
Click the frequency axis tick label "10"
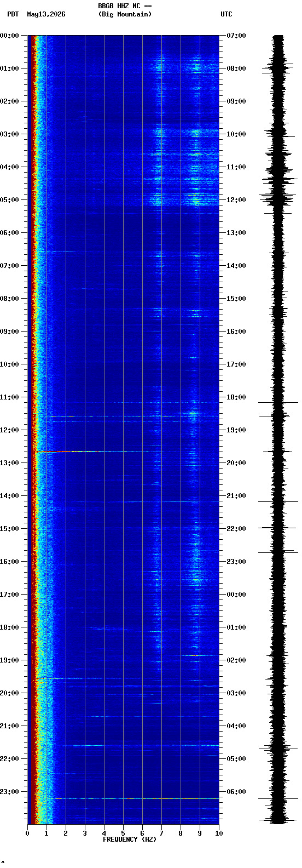point(219,833)
